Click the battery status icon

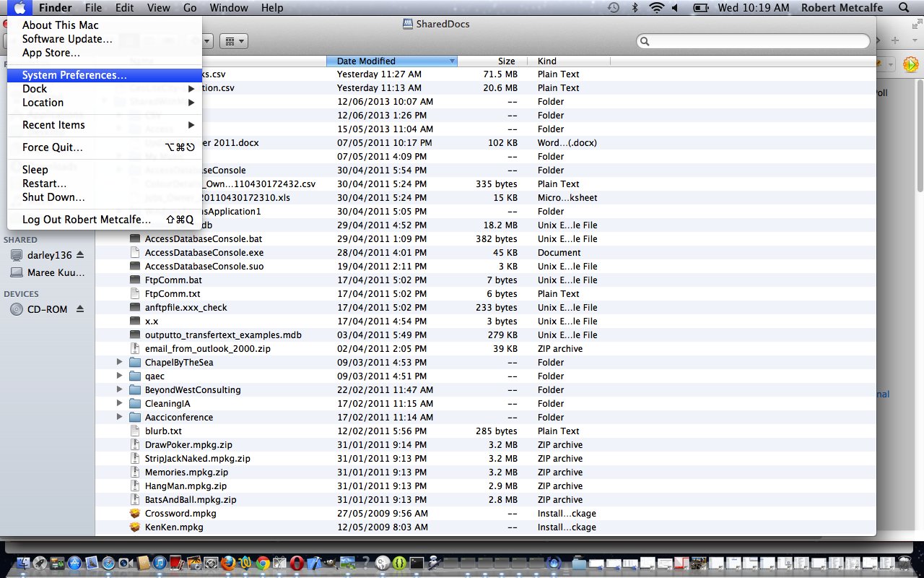[701, 8]
